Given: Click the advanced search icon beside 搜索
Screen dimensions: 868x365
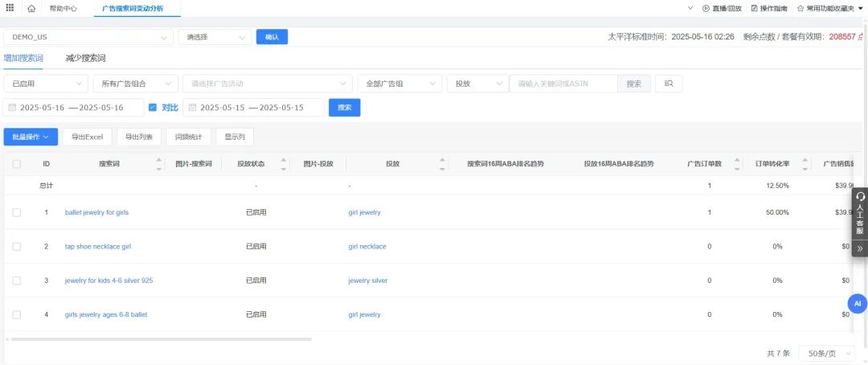Looking at the screenshot, I should coord(669,84).
